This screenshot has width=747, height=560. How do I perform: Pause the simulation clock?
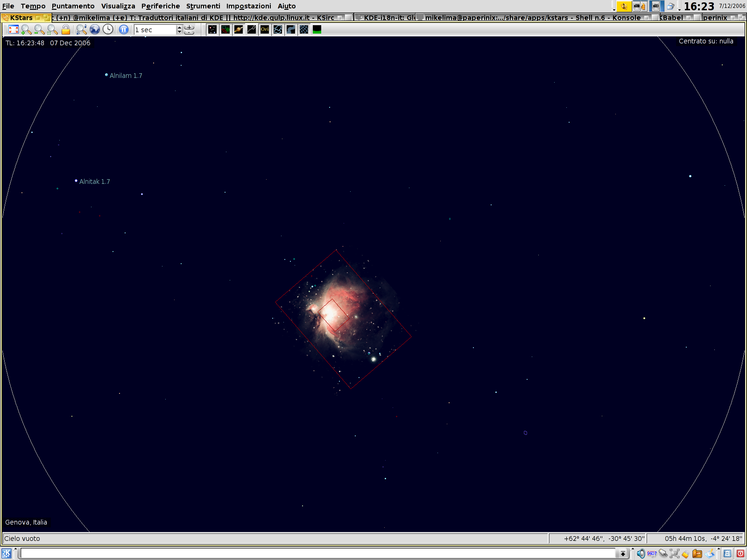124,29
